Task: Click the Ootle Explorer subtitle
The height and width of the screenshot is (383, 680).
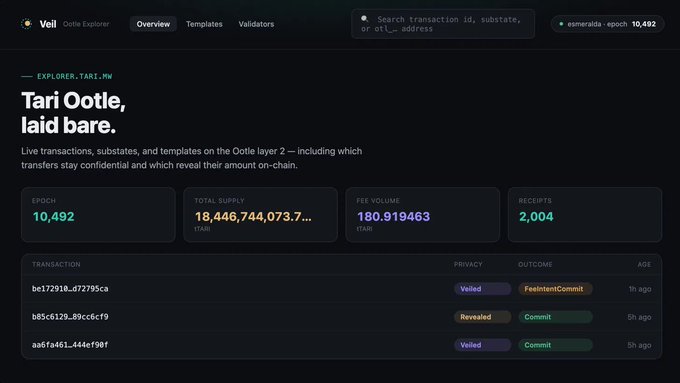Action: pyautogui.click(x=86, y=24)
